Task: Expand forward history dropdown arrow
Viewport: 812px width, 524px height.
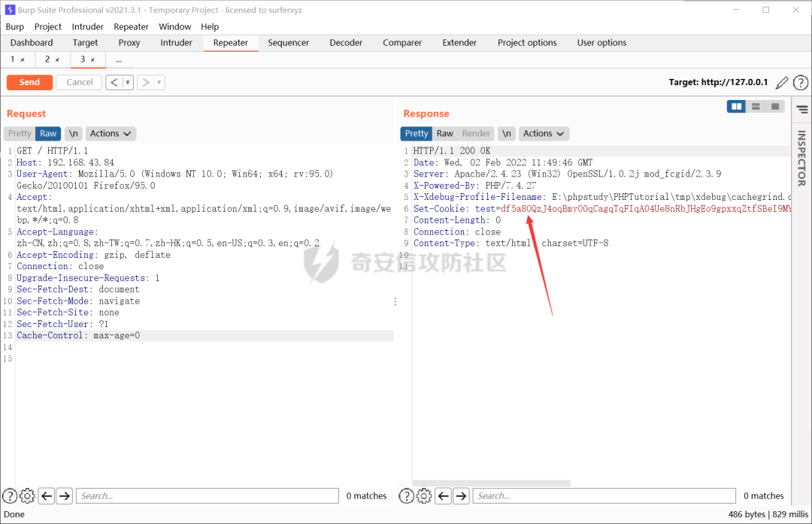Action: 159,83
